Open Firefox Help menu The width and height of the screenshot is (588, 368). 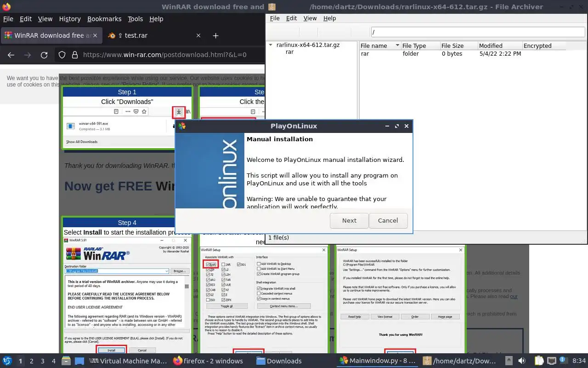[x=156, y=19]
